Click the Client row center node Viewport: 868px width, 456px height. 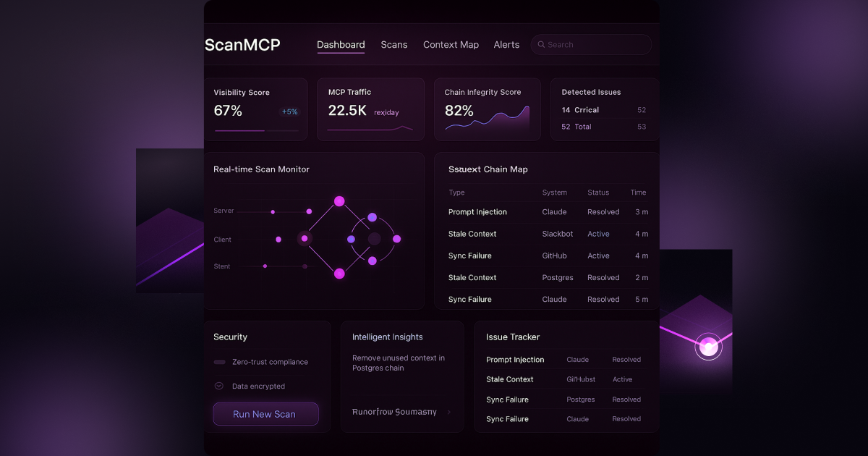click(305, 238)
